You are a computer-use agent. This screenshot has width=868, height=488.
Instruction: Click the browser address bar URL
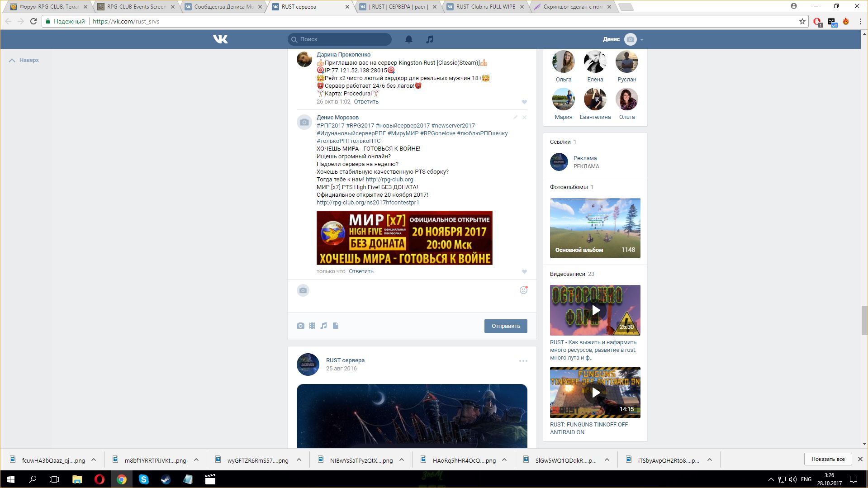[126, 21]
